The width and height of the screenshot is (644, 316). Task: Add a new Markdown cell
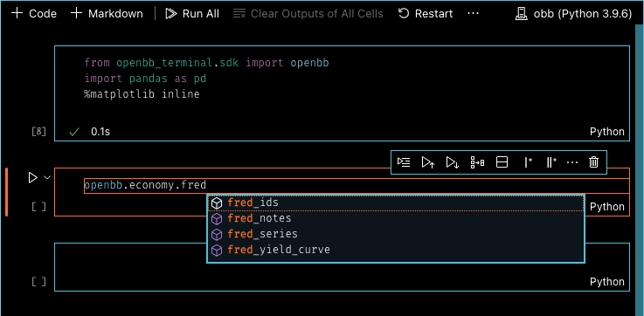click(x=107, y=14)
